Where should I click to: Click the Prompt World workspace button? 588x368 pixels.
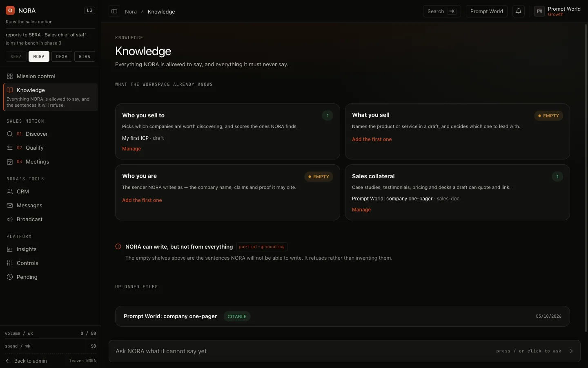(487, 11)
